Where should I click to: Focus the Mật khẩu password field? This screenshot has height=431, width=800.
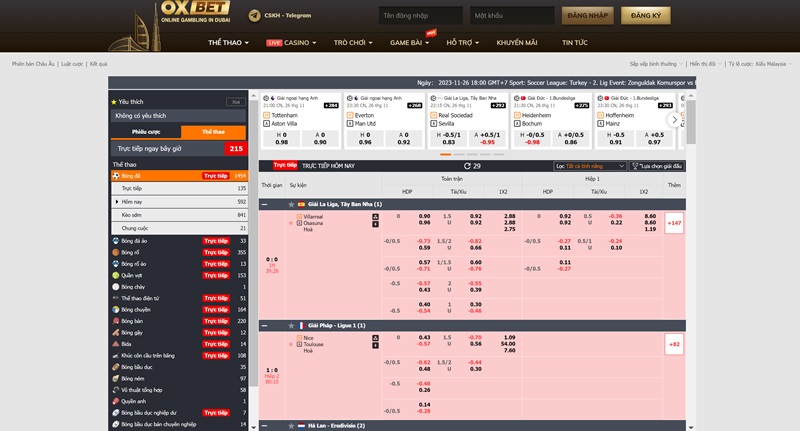(512, 16)
